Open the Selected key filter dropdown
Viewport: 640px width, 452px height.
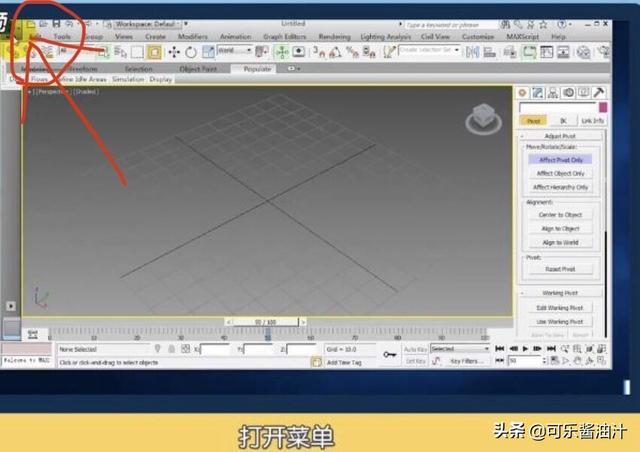tap(460, 349)
